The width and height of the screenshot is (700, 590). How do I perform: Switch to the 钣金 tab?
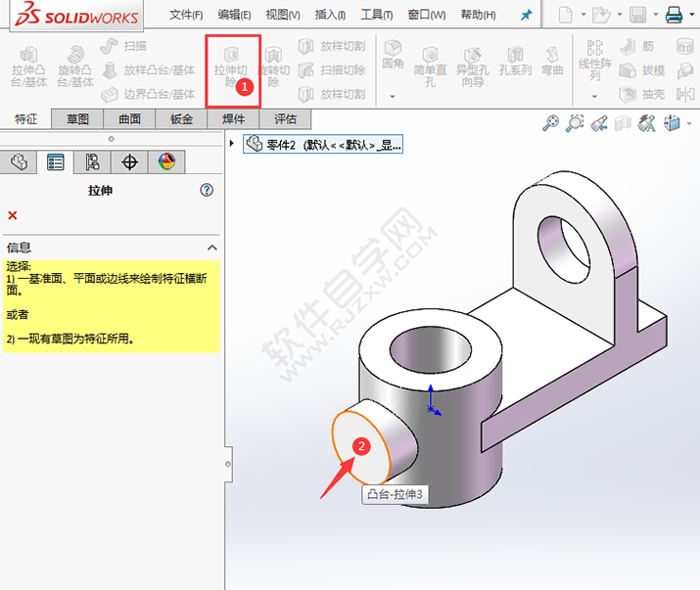coord(181,119)
